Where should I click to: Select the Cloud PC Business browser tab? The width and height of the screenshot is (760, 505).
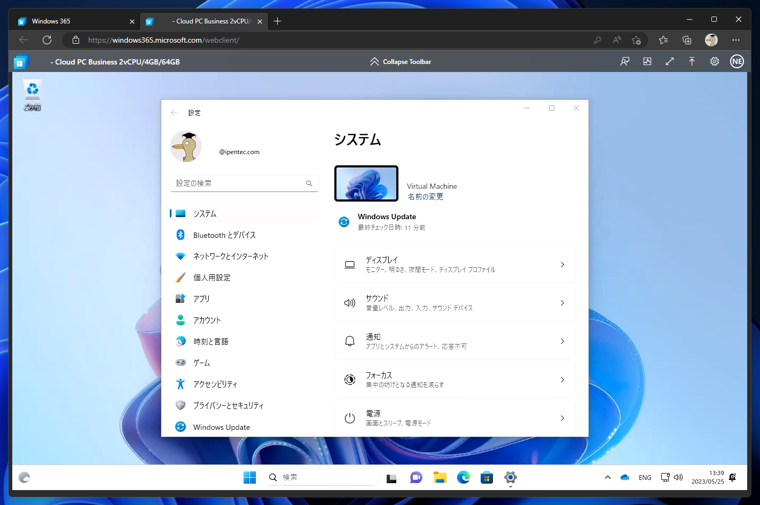(x=205, y=21)
